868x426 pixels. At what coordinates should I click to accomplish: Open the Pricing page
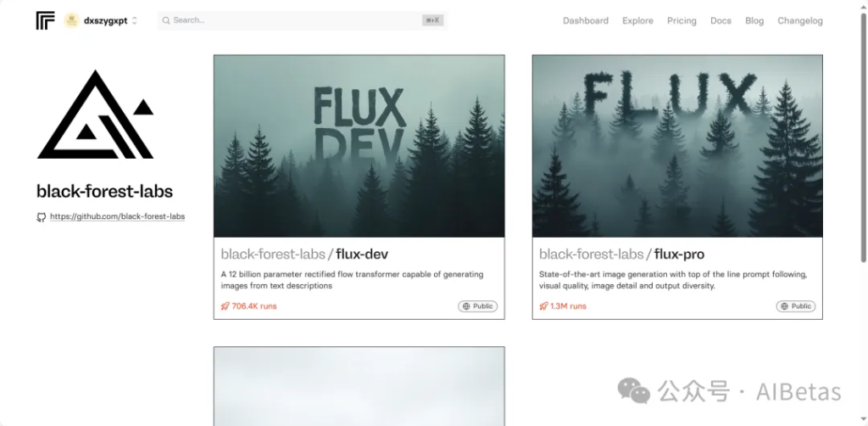[682, 20]
